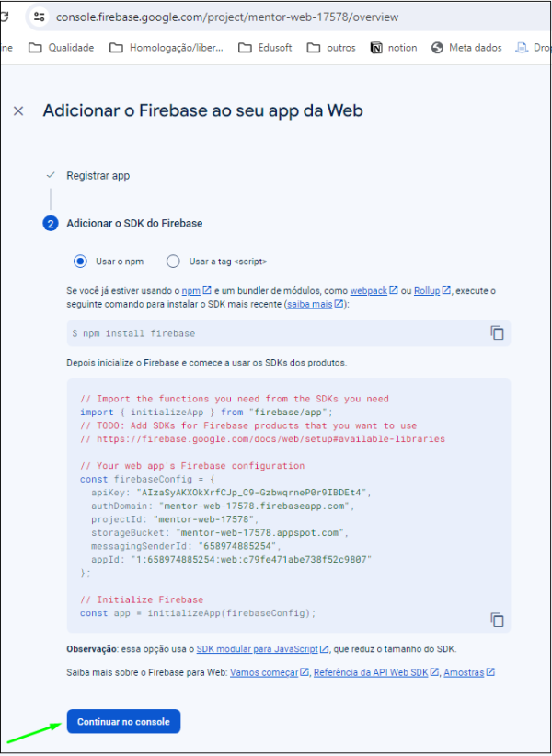Click the Registrar app checkmark icon
Screen dimensions: 552x756
tap(50, 176)
